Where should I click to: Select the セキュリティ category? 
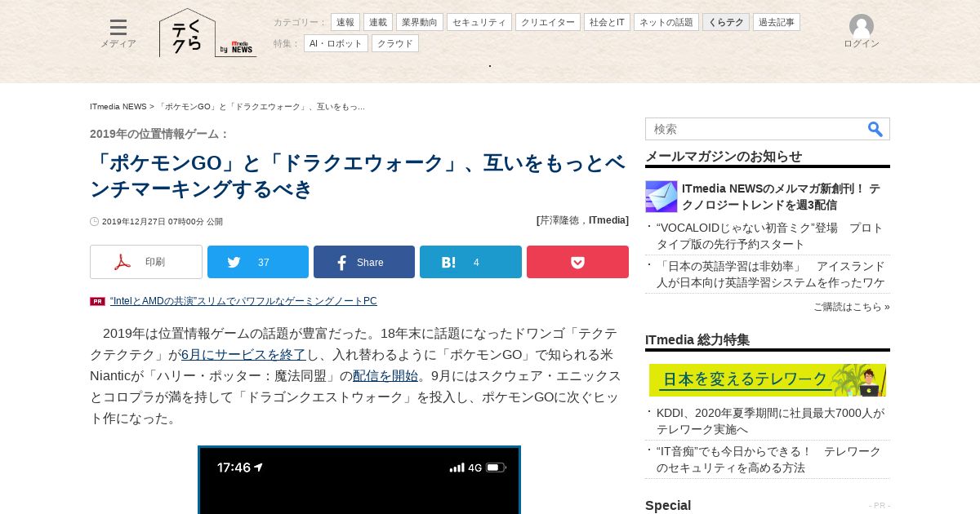(479, 22)
